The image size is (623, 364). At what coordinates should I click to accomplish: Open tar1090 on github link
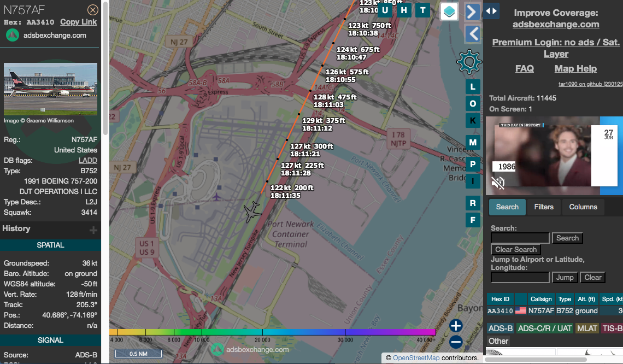coord(590,84)
